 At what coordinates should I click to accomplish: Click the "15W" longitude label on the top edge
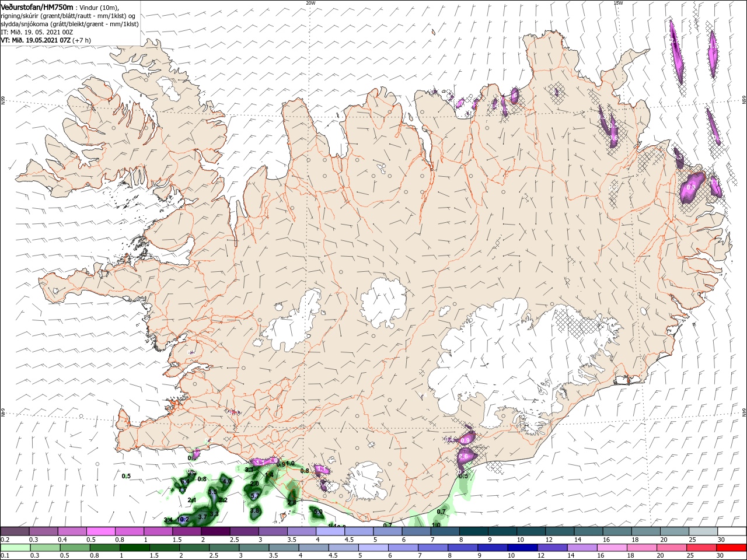[x=618, y=3]
